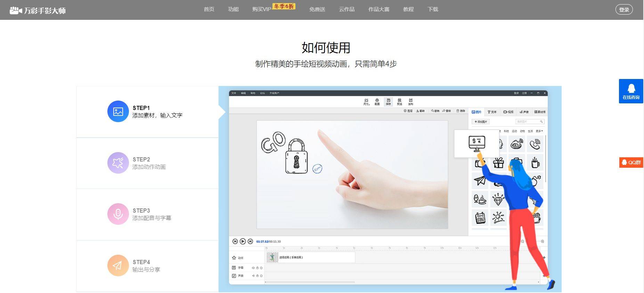
Task: Select the STEP2 purple animation icon
Action: (x=118, y=163)
